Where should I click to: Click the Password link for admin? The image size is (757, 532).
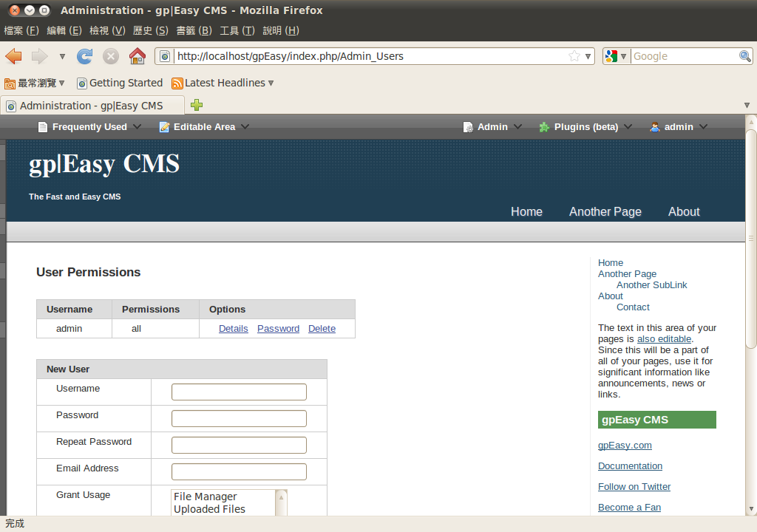click(278, 329)
